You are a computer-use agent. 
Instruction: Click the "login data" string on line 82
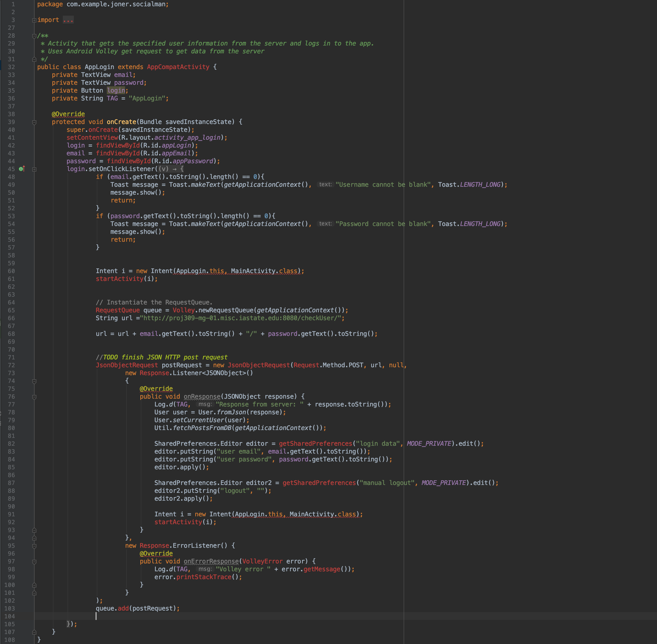378,444
